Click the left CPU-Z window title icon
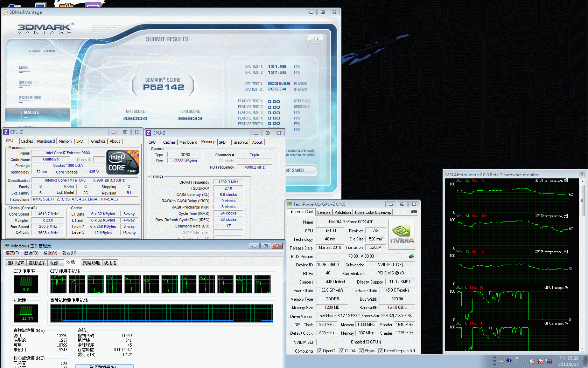This screenshot has width=588, height=368. pos(6,132)
